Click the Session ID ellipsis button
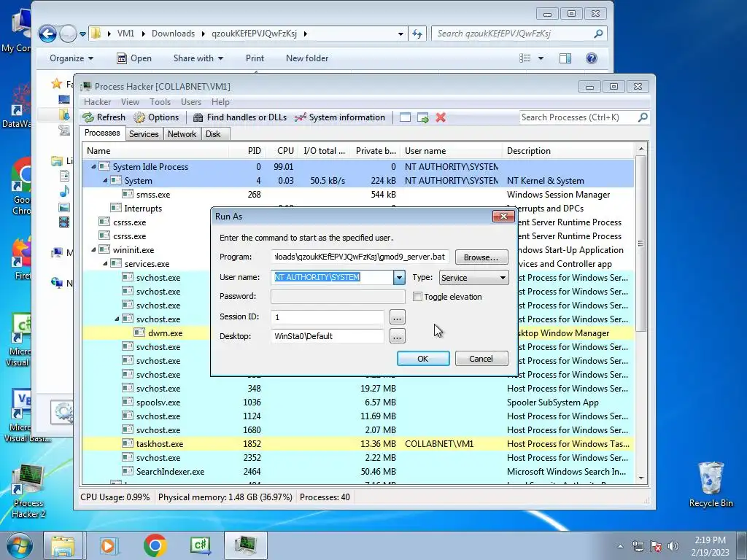747x560 pixels. (398, 317)
